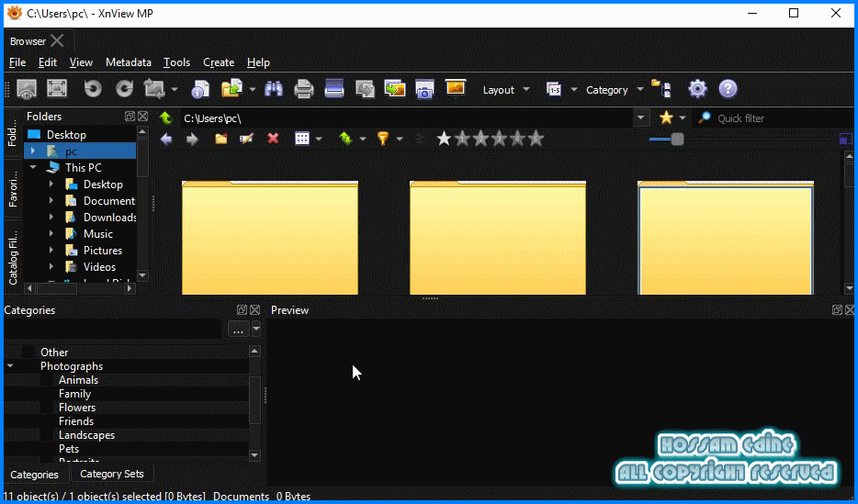This screenshot has height=504, width=858.
Task: Expand the pc folder tree node
Action: (x=33, y=151)
